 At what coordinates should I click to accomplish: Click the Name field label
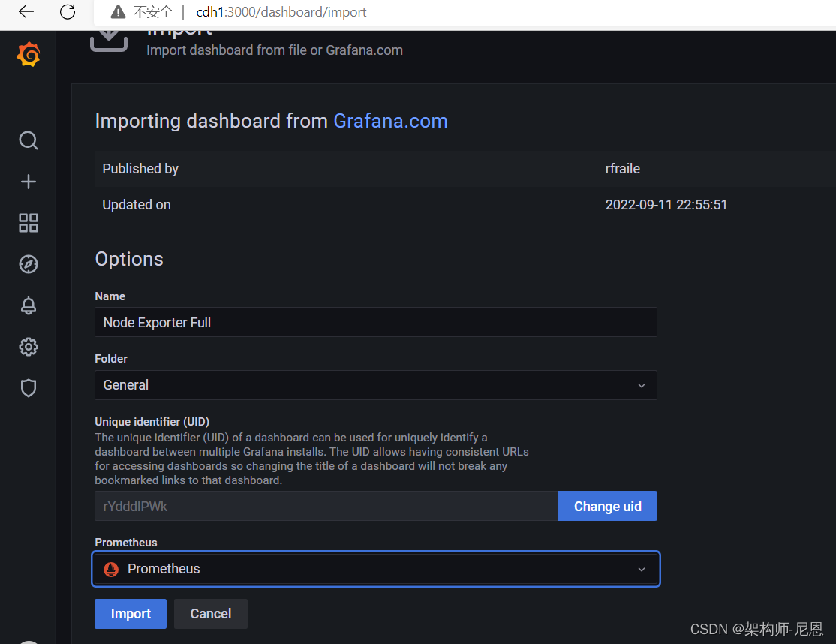[110, 296]
